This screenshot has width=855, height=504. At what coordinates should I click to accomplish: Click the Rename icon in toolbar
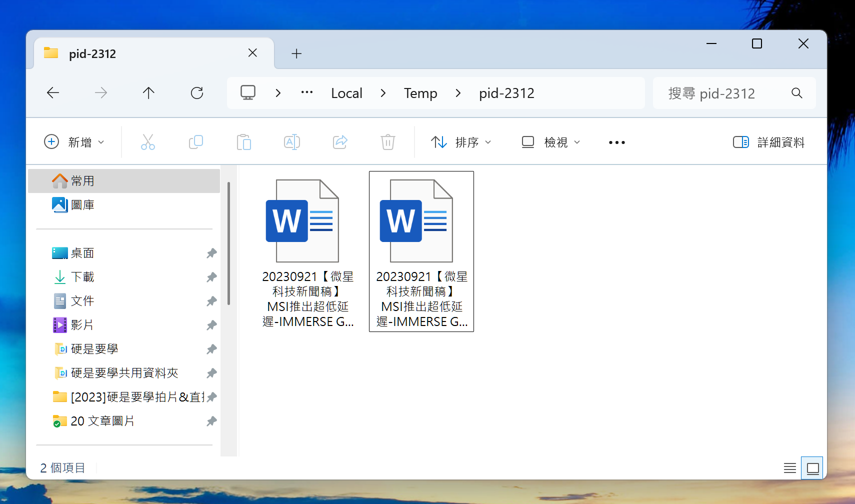click(291, 142)
